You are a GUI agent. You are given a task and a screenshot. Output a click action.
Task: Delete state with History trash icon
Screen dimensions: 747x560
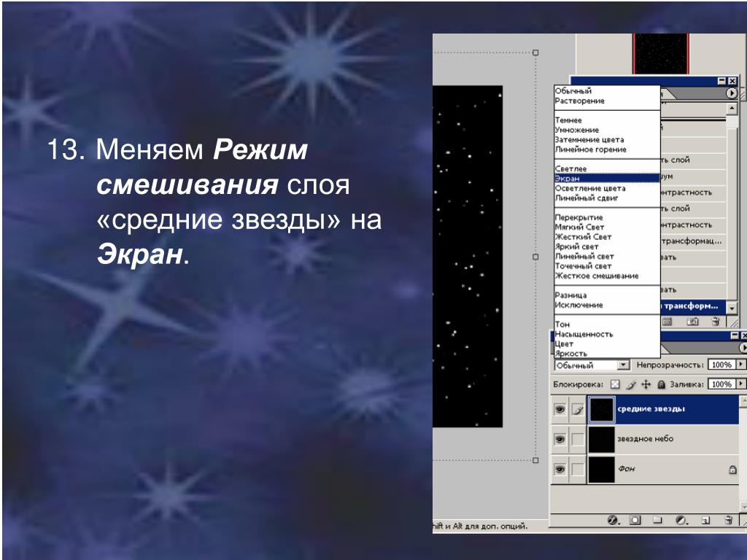click(x=716, y=322)
